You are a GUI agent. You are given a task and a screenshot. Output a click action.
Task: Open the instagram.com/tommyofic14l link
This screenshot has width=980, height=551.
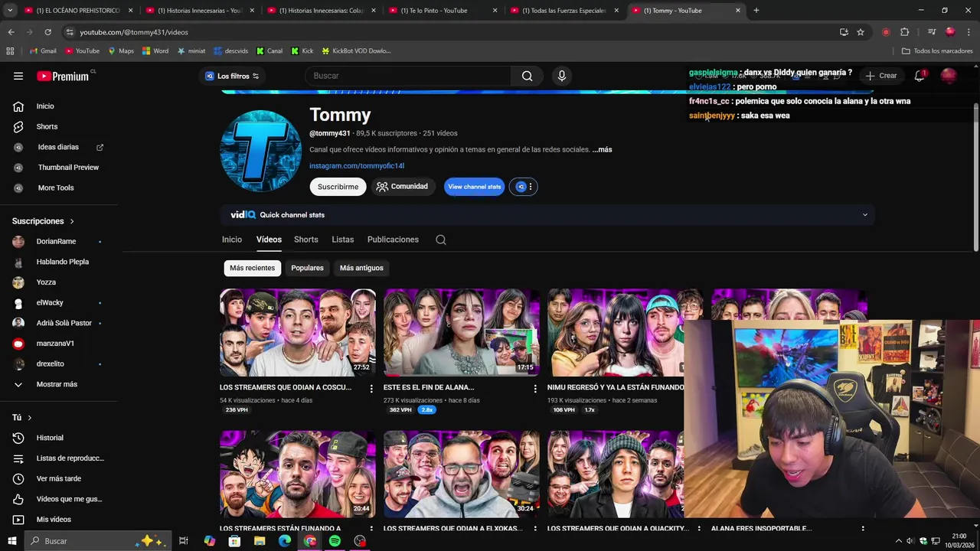click(357, 166)
